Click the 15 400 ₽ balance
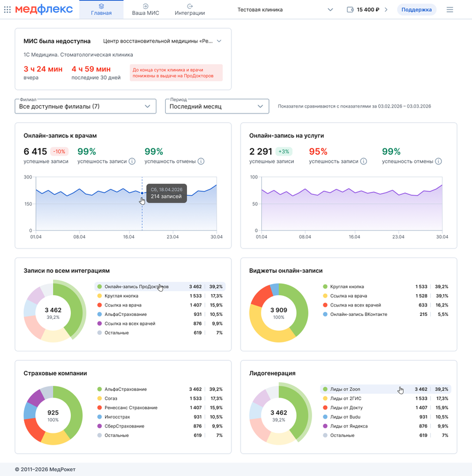The width and height of the screenshot is (472, 476). click(368, 9)
